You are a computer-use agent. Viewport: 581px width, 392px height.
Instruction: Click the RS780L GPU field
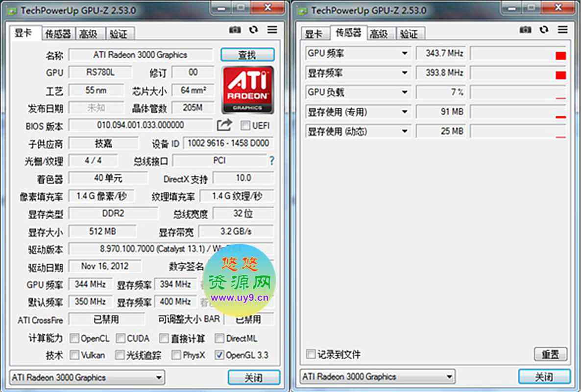click(x=100, y=72)
